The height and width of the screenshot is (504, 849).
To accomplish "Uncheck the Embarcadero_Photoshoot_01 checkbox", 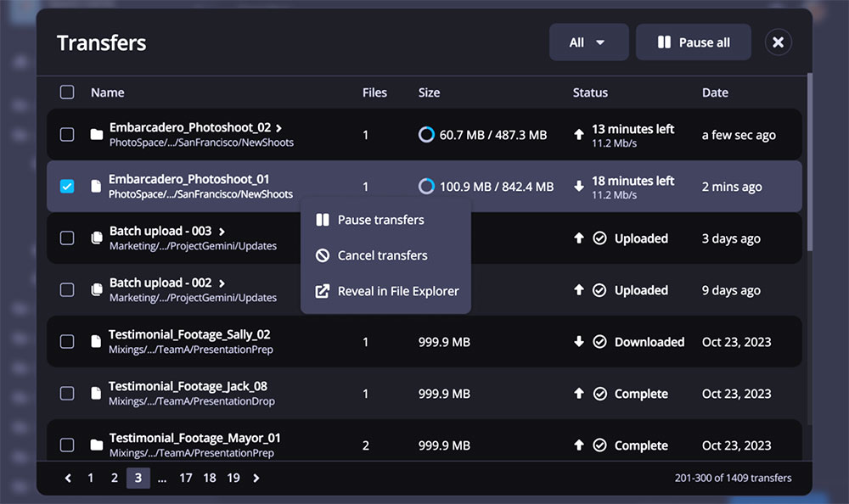I will coord(67,187).
